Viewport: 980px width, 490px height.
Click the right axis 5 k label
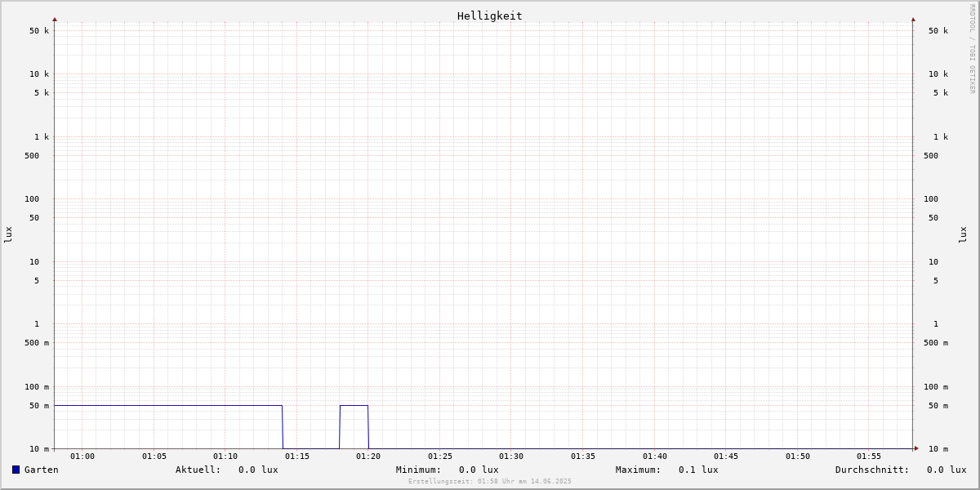point(941,93)
